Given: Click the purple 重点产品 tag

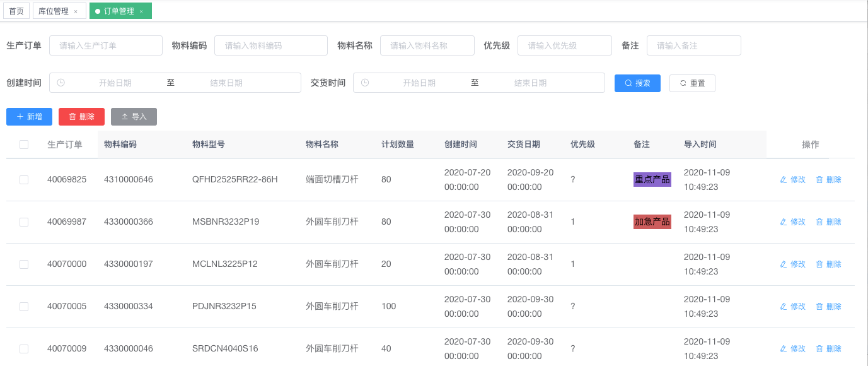Looking at the screenshot, I should (652, 180).
